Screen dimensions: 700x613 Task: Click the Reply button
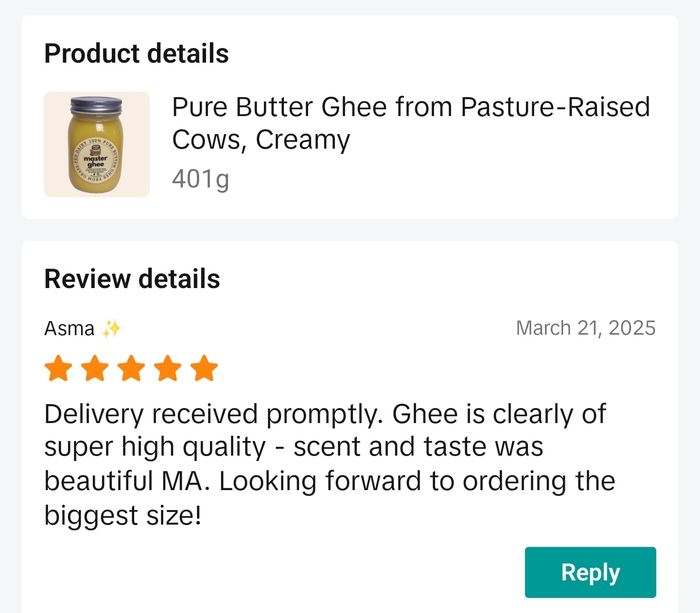pyautogui.click(x=590, y=572)
